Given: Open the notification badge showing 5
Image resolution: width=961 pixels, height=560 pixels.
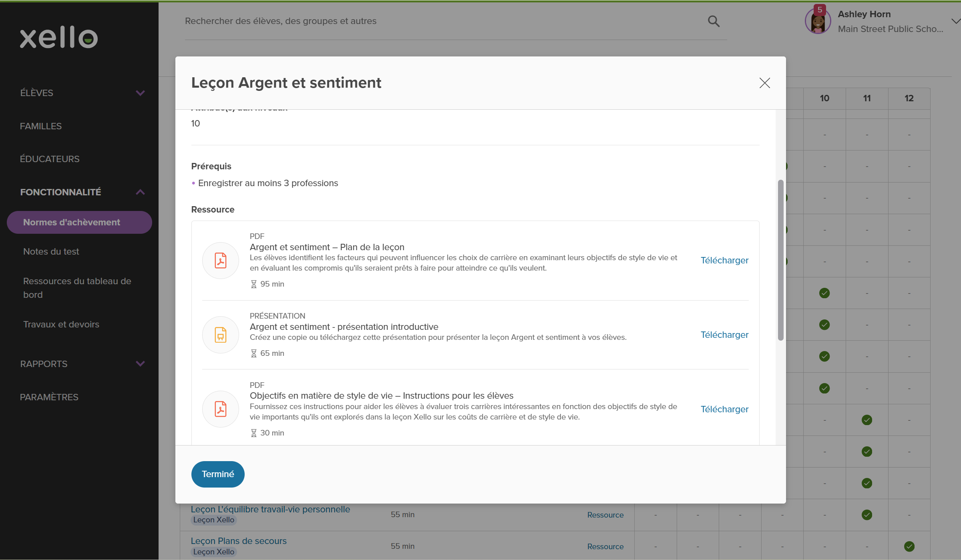Looking at the screenshot, I should click(820, 10).
